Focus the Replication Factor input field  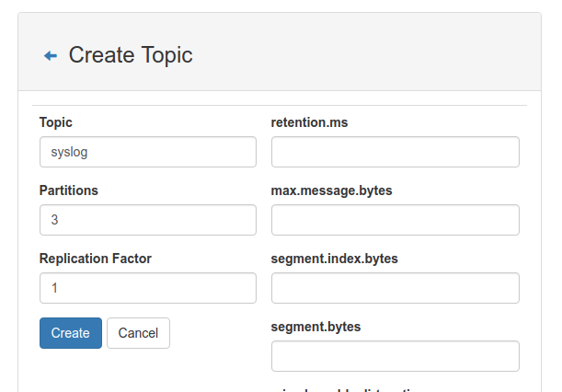point(148,288)
